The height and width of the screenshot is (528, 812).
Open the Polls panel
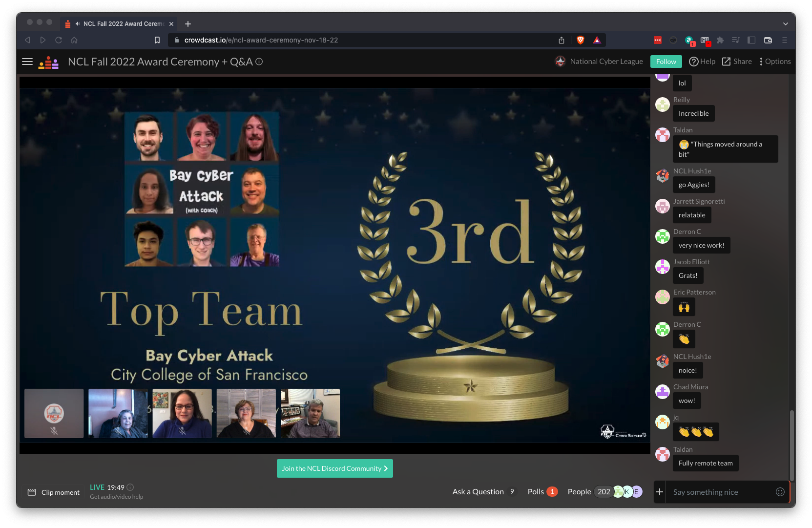point(542,492)
